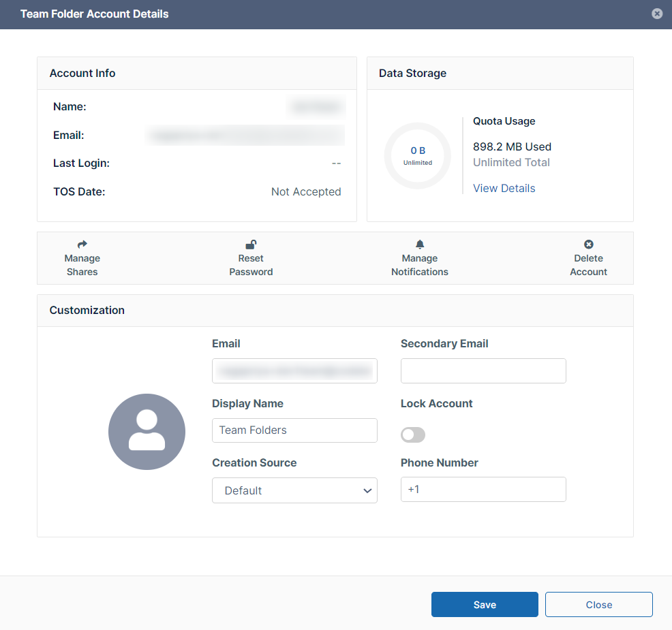Hit the Manage Notifications text label
672x630 pixels.
pos(420,265)
